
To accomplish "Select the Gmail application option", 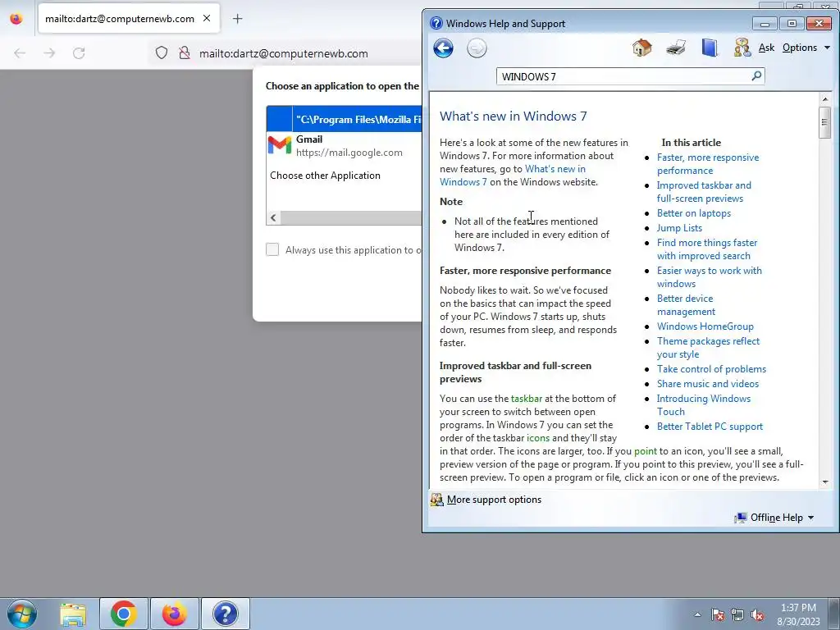I will tap(344, 145).
